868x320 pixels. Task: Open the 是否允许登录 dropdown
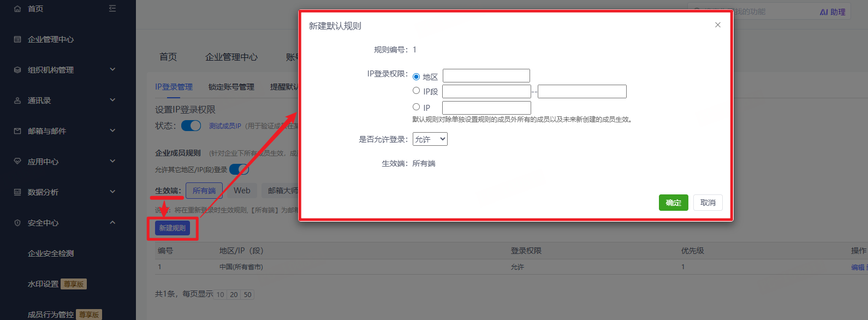430,139
